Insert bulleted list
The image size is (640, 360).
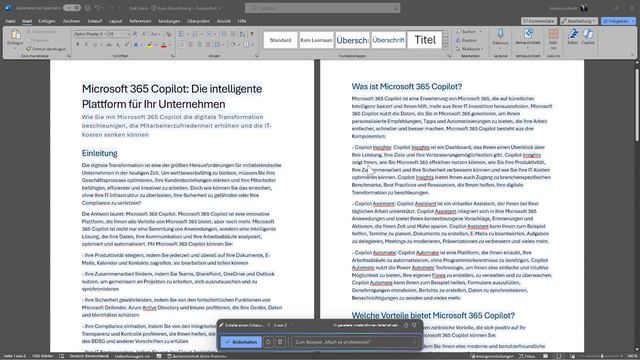(182, 34)
